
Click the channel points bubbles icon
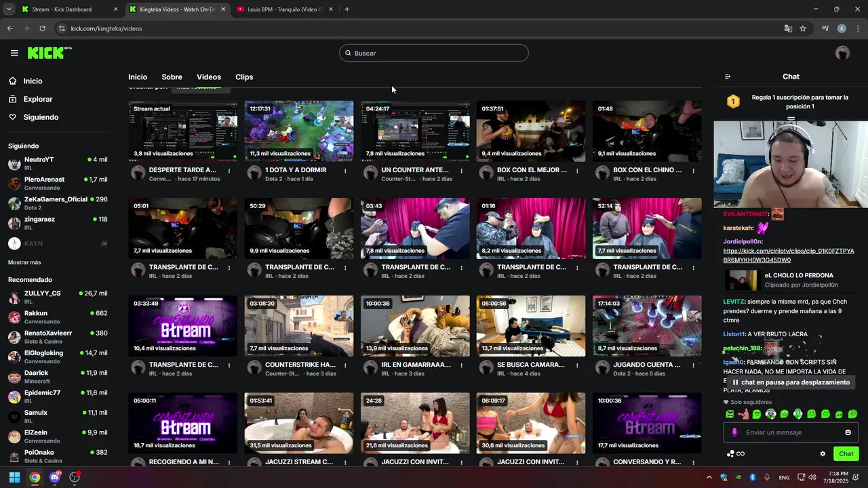[730, 453]
